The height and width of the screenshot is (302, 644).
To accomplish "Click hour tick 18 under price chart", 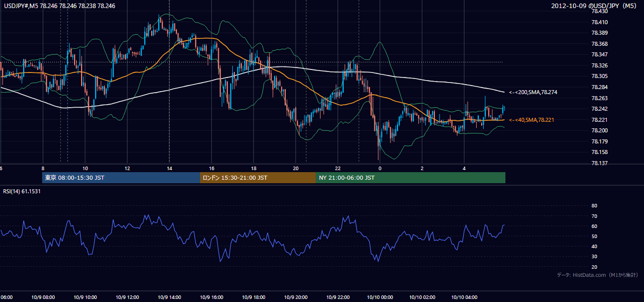I will pyautogui.click(x=253, y=169).
